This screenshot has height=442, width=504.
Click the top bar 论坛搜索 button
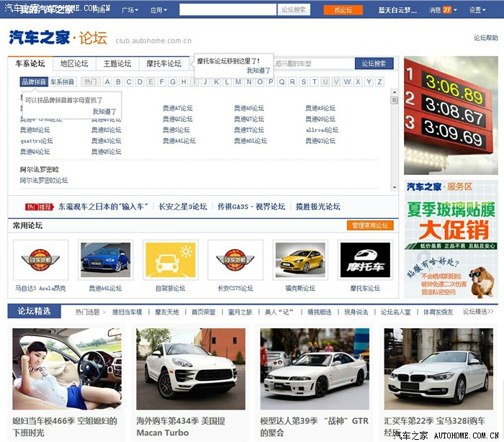[294, 9]
